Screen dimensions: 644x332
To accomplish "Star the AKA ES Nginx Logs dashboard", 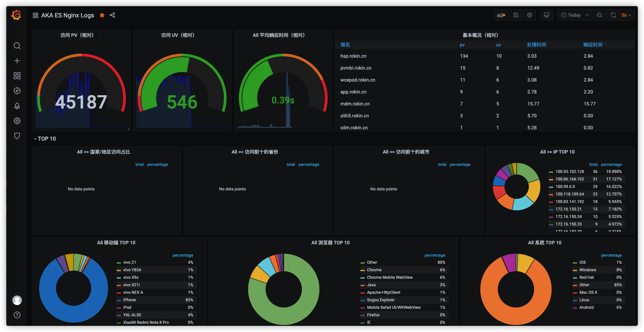I will (x=102, y=15).
